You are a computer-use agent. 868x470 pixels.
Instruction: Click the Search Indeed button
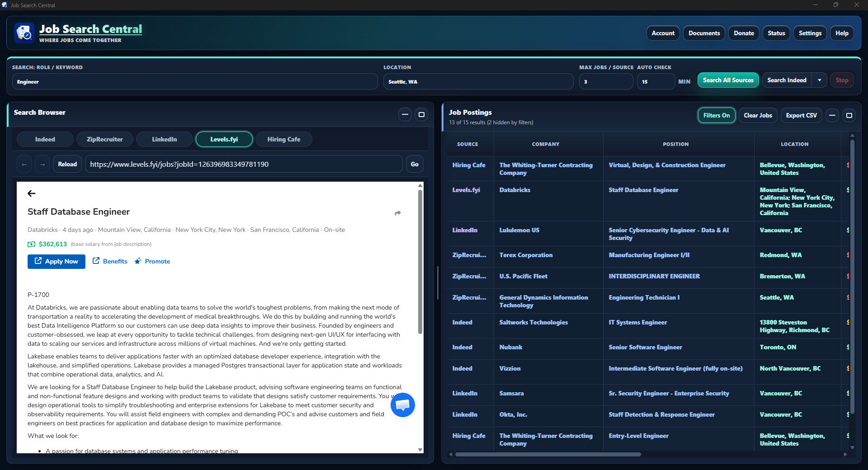787,80
